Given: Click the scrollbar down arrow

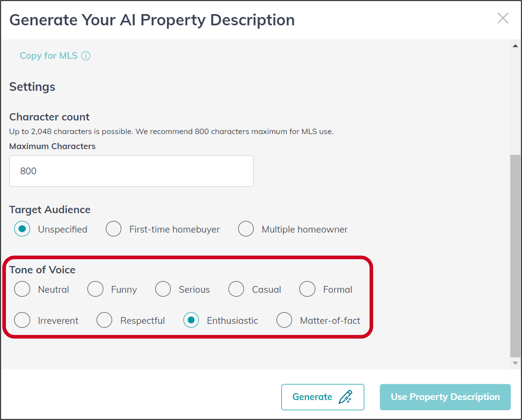Looking at the screenshot, I should [x=515, y=363].
